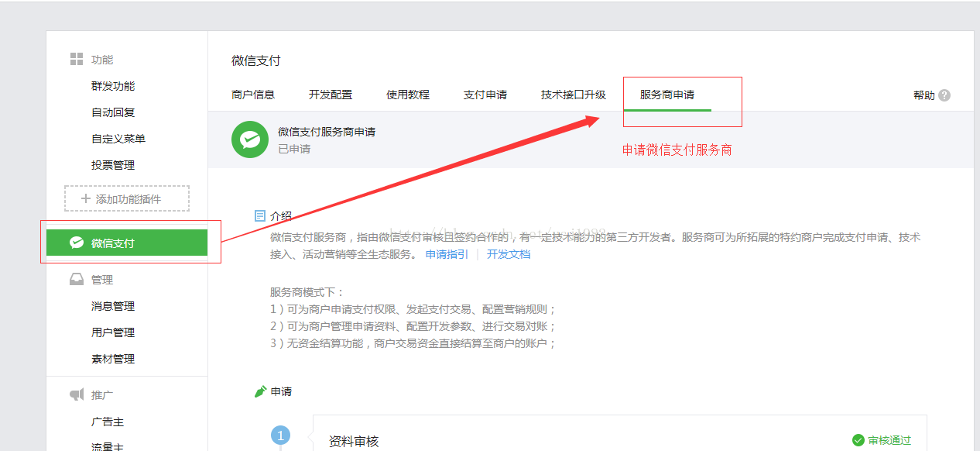Open 广告主 in the sidebar
The image size is (980, 451).
[108, 422]
